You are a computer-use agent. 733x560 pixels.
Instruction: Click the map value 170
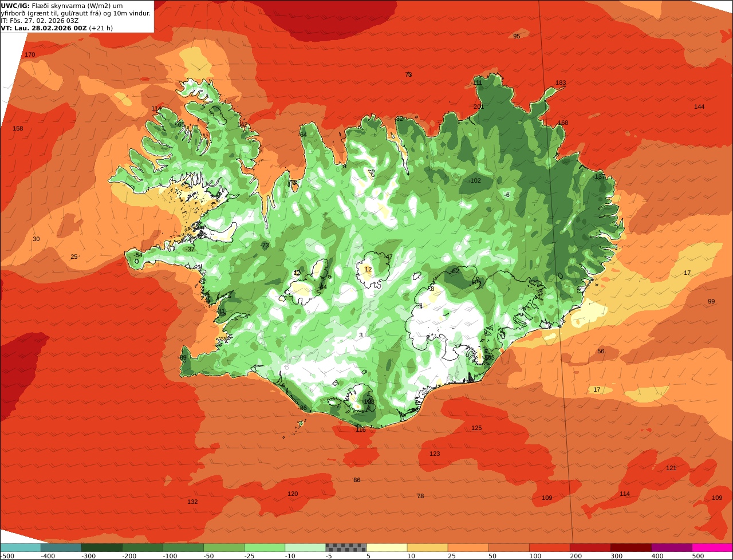coord(30,55)
